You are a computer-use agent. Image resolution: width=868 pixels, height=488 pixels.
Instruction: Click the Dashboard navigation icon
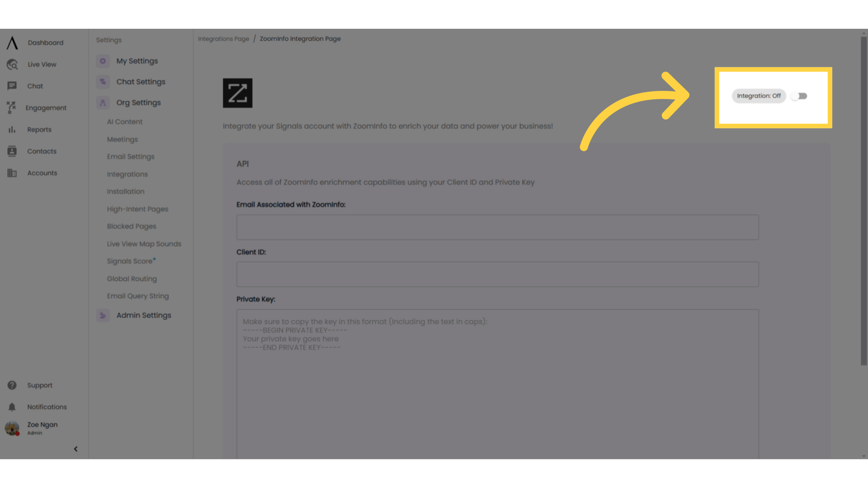click(x=12, y=42)
